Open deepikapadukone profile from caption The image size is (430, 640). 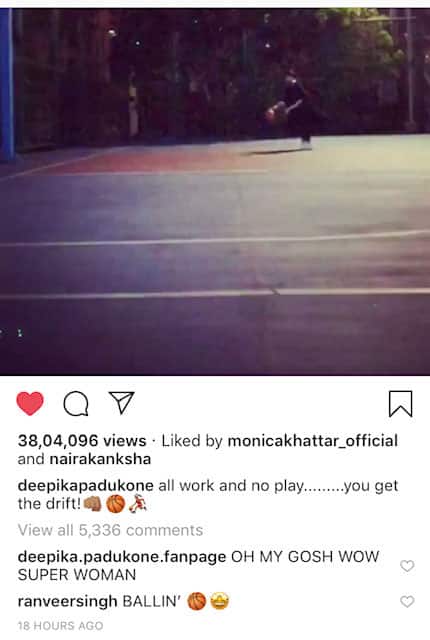86,486
